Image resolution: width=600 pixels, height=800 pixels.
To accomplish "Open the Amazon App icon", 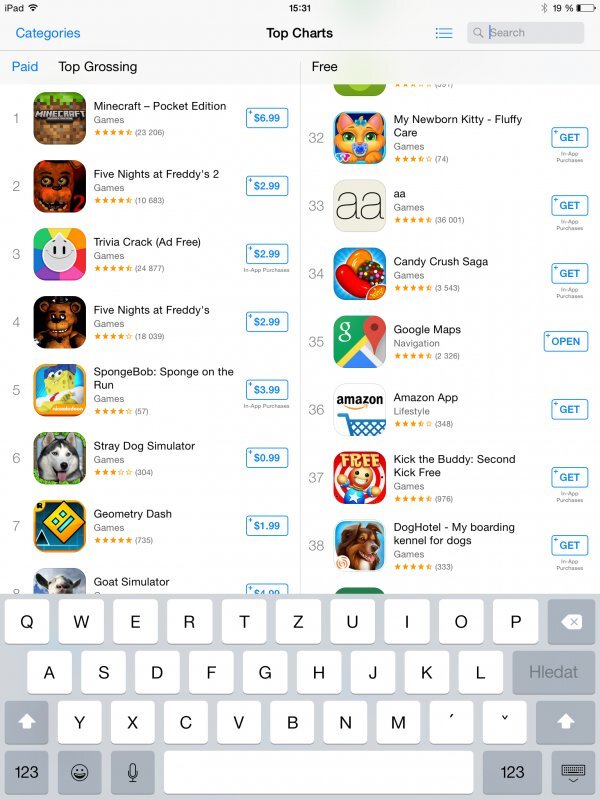I will 360,410.
